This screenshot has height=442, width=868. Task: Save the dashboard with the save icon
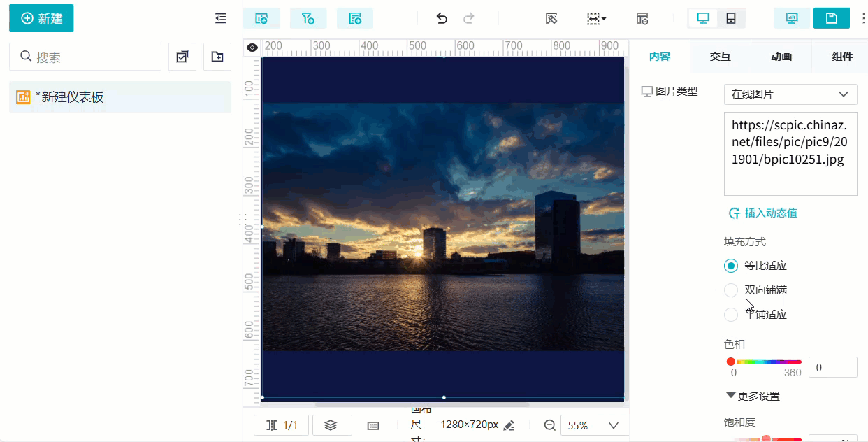831,19
